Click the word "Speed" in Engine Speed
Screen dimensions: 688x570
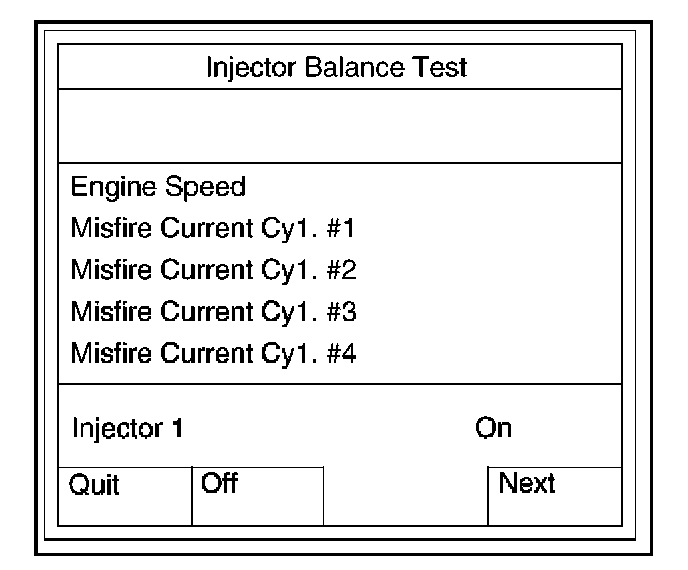[x=211, y=187]
